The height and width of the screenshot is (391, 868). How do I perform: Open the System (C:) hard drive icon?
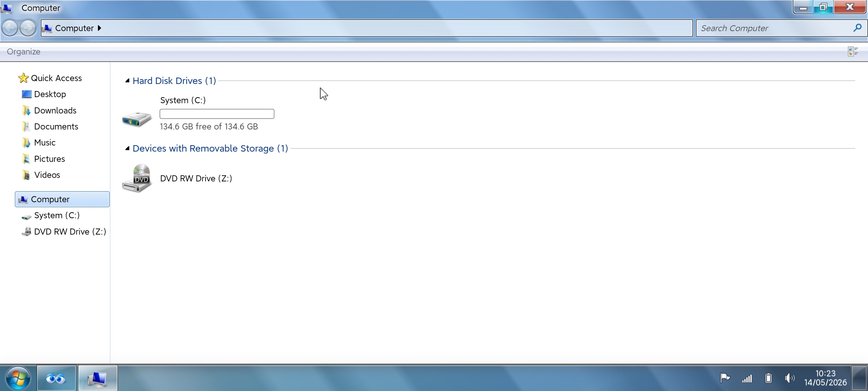tap(136, 119)
